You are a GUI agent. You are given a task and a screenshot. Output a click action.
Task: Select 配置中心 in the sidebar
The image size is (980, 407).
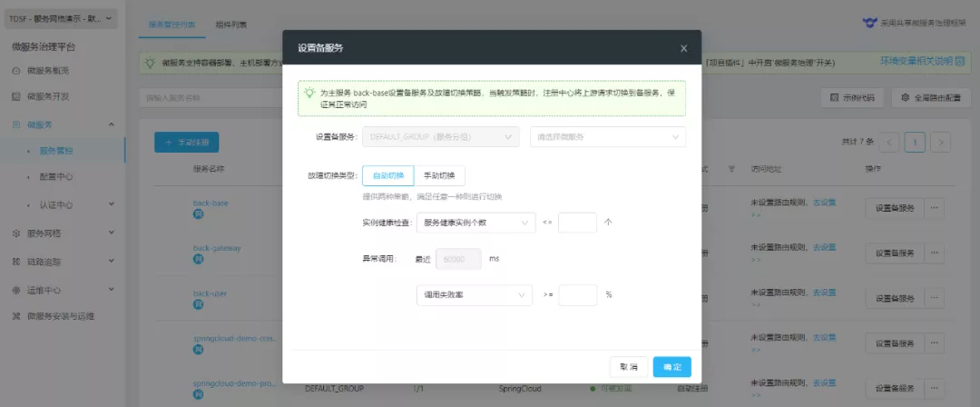[x=56, y=177]
